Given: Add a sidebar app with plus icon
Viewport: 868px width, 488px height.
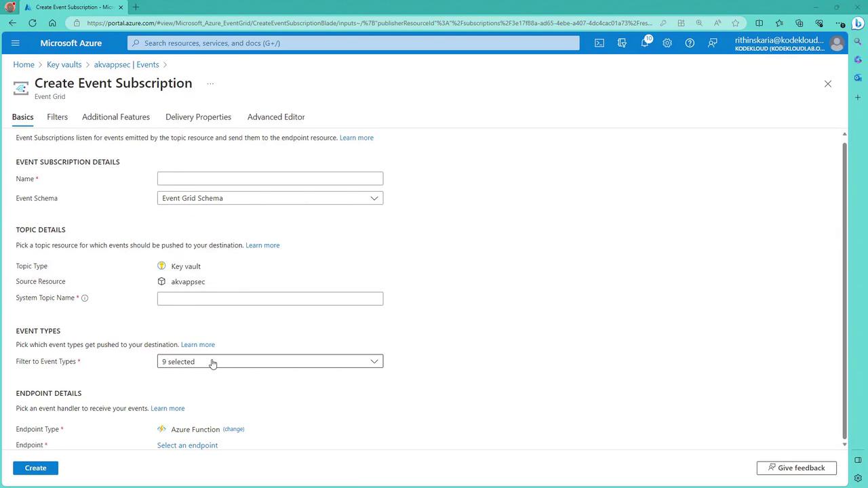Looking at the screenshot, I should point(858,98).
